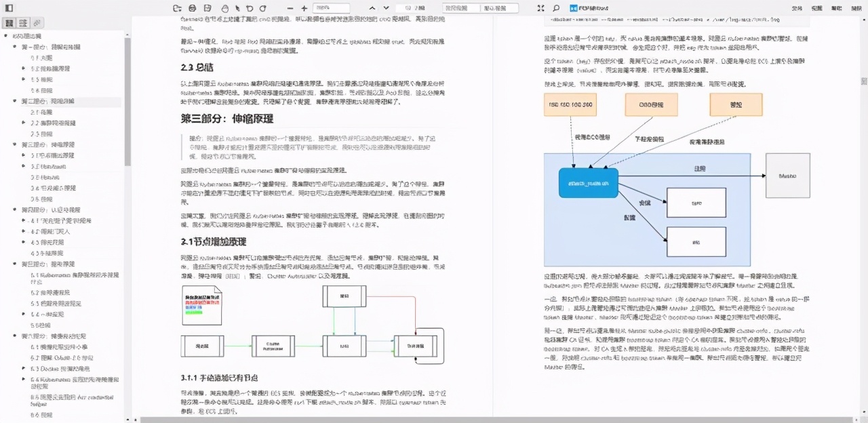
Task: Open document search with magnifier icon
Action: 556,7
